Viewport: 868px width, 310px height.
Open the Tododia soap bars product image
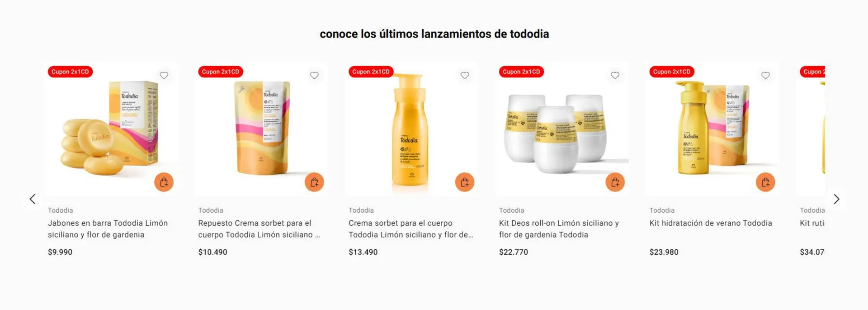coord(111,129)
